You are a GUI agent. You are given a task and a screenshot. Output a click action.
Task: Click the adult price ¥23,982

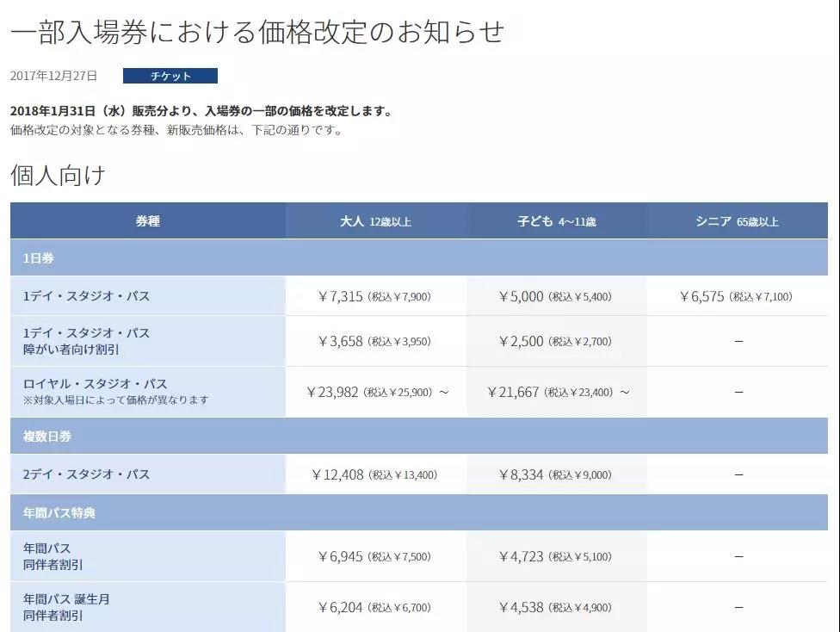click(377, 393)
